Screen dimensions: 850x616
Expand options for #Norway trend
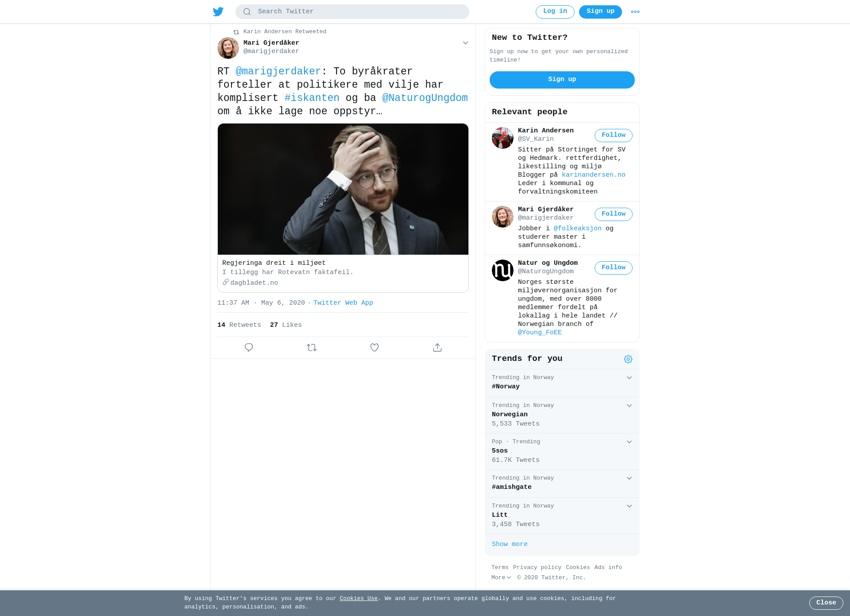[629, 378]
